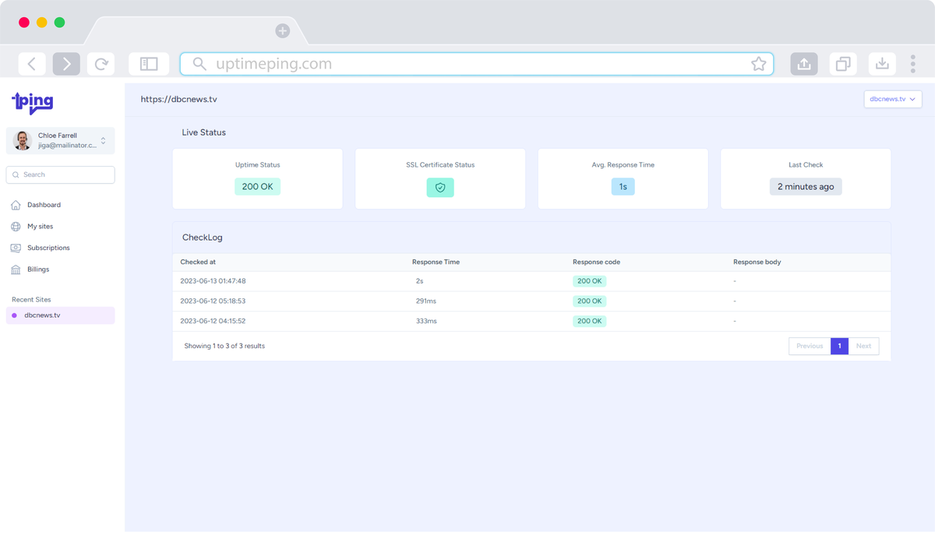The height and width of the screenshot is (560, 935).
Task: Click the Previous pagination button
Action: pyautogui.click(x=809, y=346)
